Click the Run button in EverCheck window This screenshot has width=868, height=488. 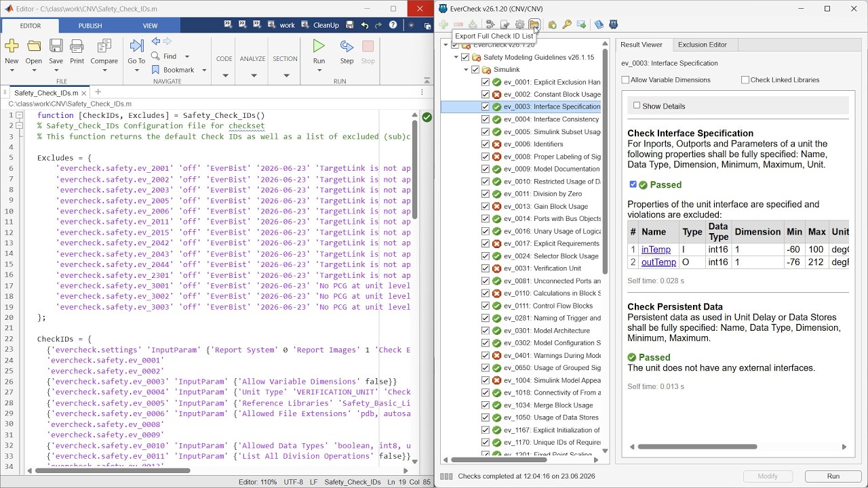click(833, 476)
